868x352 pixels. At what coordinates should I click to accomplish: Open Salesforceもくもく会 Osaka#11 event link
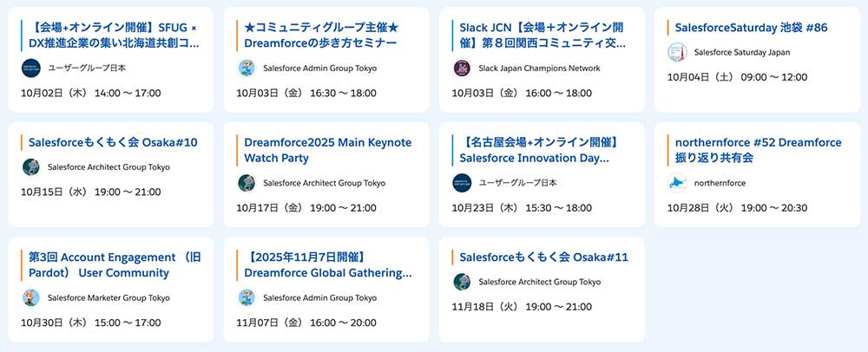click(x=543, y=257)
